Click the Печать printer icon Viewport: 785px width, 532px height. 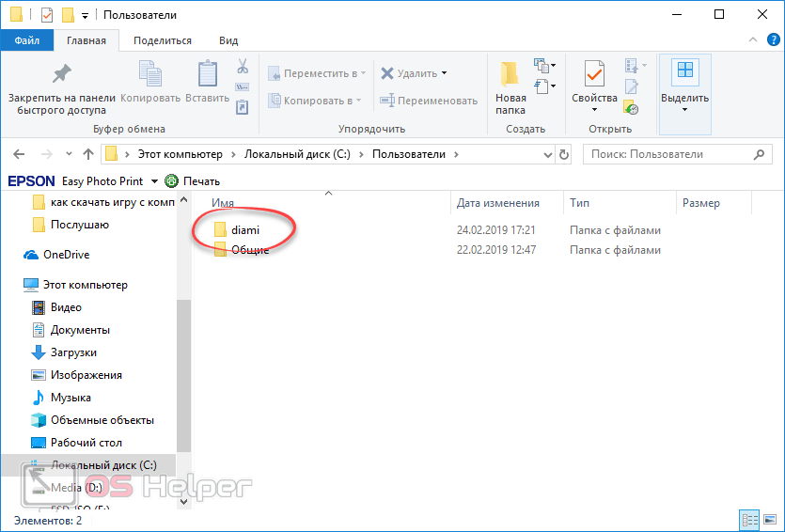[172, 181]
